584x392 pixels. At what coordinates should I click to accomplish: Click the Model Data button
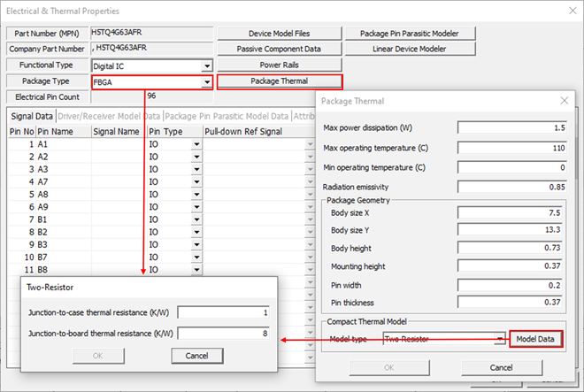coord(535,339)
